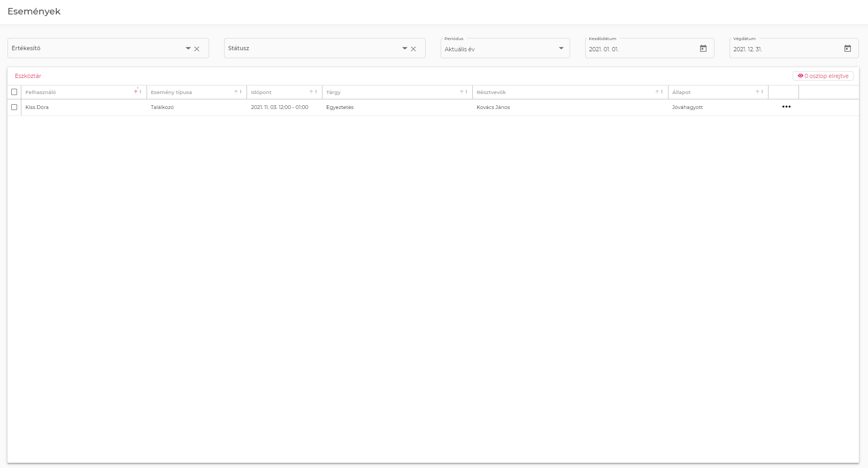Viewport: 868px width, 468px height.
Task: Open the Időpont column options menu
Action: point(316,92)
